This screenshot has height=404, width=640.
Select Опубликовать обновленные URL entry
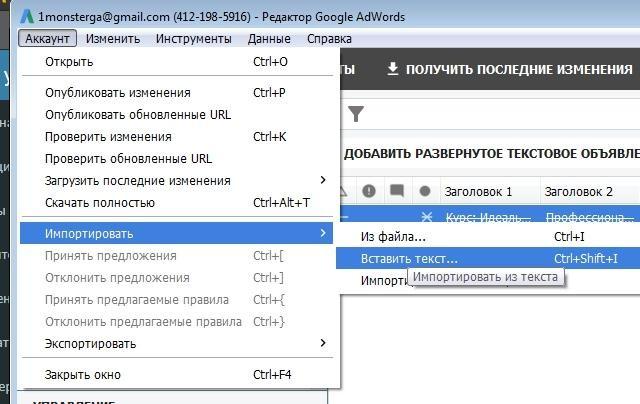click(177, 115)
